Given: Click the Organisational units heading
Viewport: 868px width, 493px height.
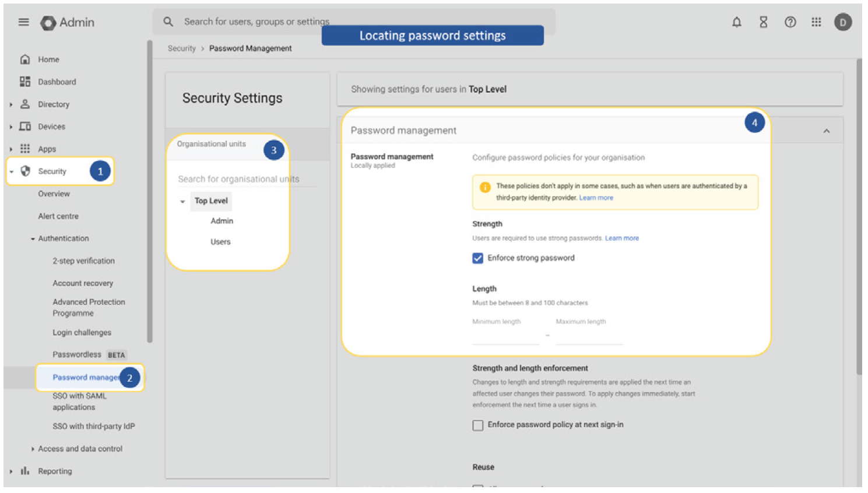Looking at the screenshot, I should pyautogui.click(x=212, y=144).
